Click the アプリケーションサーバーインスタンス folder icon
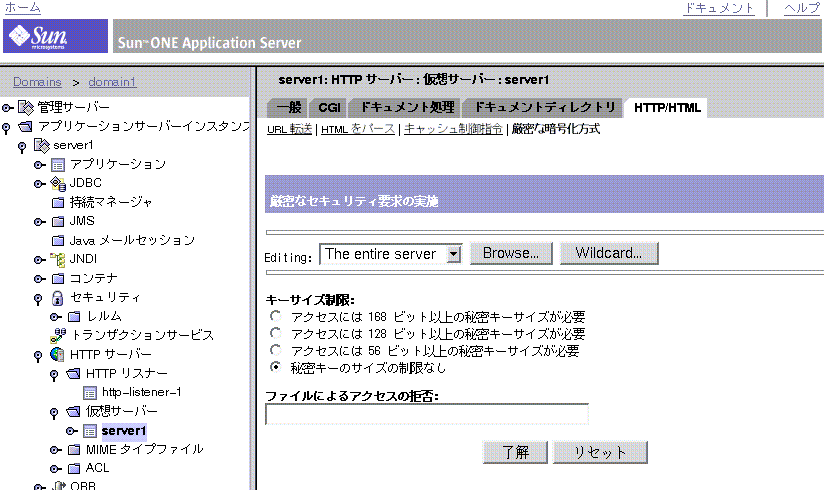The image size is (824, 490). [x=25, y=127]
